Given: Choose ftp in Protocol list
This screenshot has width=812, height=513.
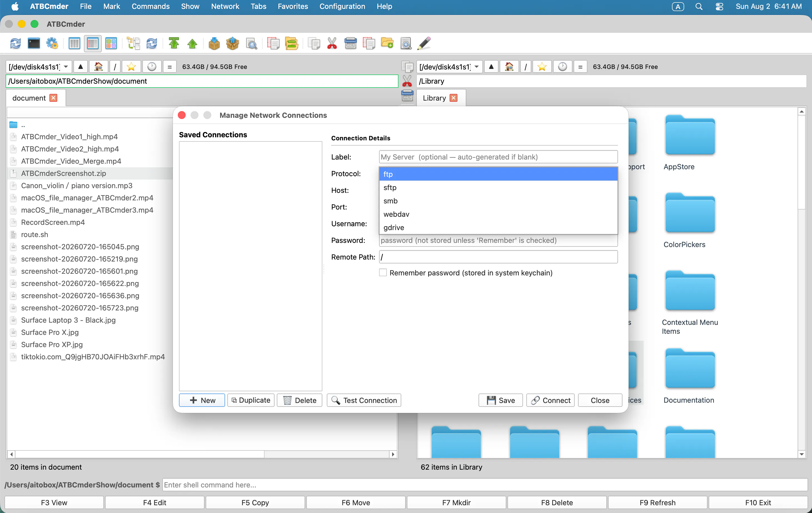Looking at the screenshot, I should pyautogui.click(x=498, y=174).
